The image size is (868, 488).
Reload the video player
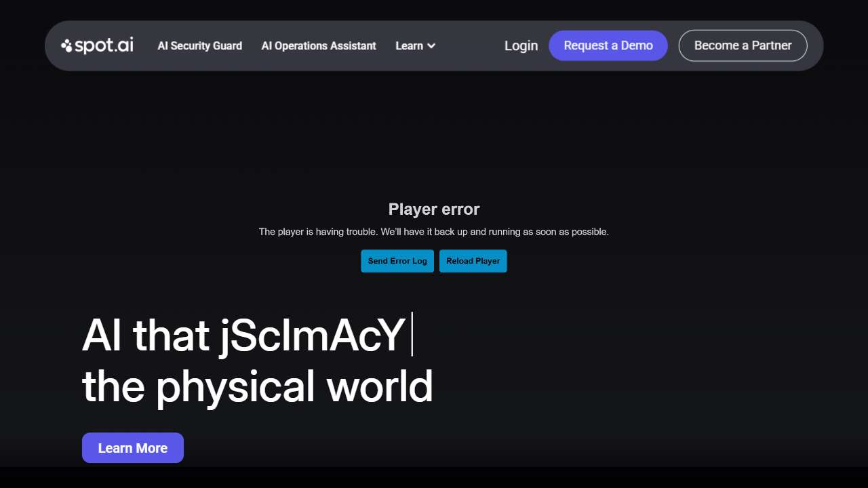tap(473, 261)
